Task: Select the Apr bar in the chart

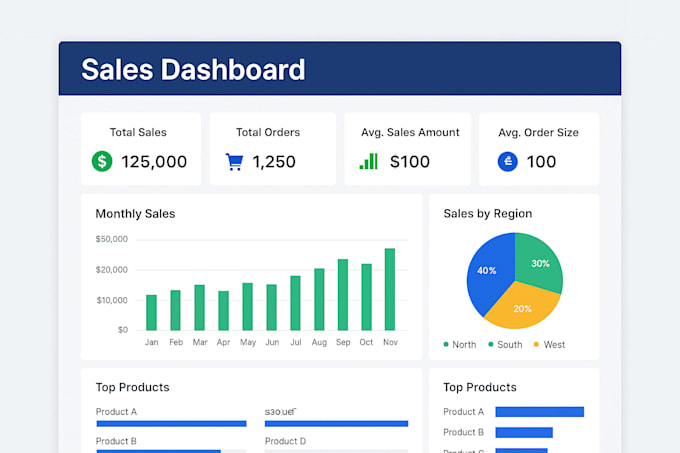Action: 223,311
